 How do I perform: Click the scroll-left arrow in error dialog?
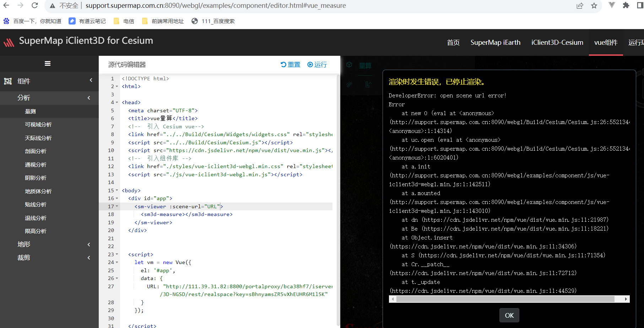[x=393, y=299]
